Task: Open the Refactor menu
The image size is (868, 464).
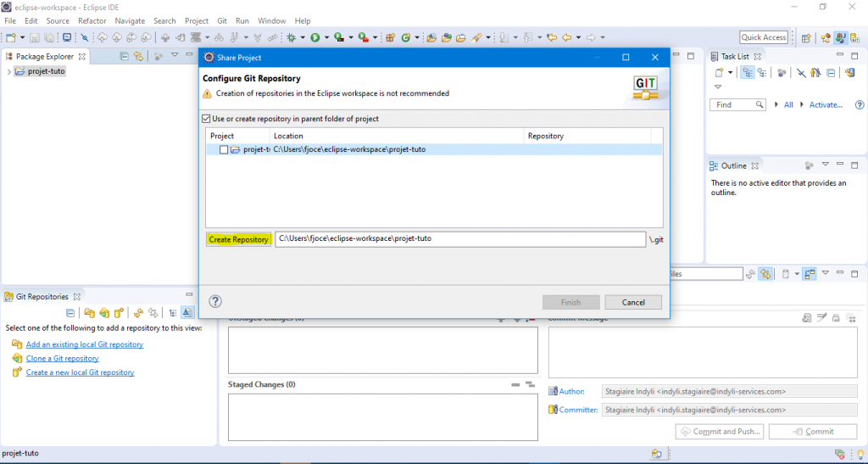Action: [x=92, y=21]
